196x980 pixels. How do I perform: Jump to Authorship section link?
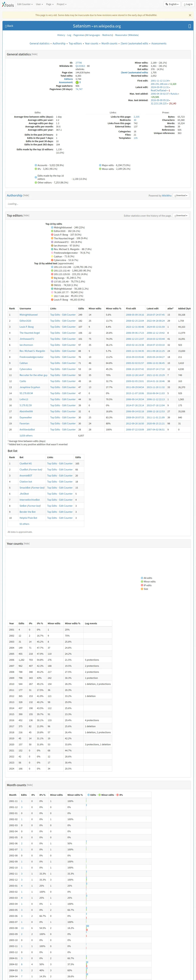click(59, 43)
